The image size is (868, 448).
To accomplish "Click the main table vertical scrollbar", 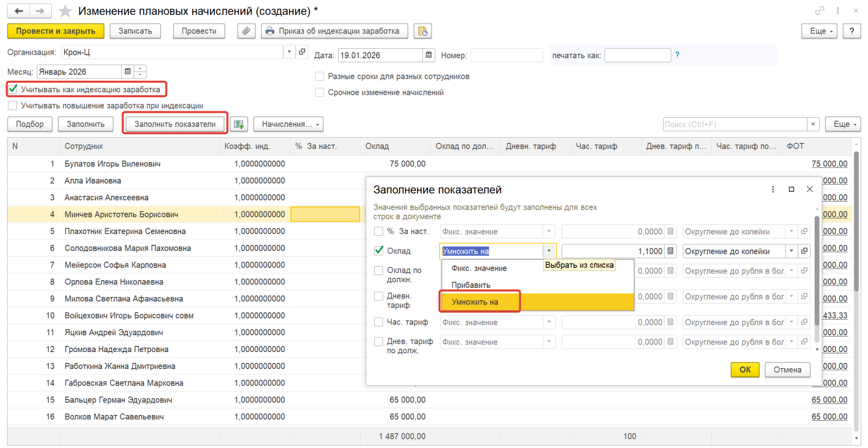I will [x=856, y=221].
